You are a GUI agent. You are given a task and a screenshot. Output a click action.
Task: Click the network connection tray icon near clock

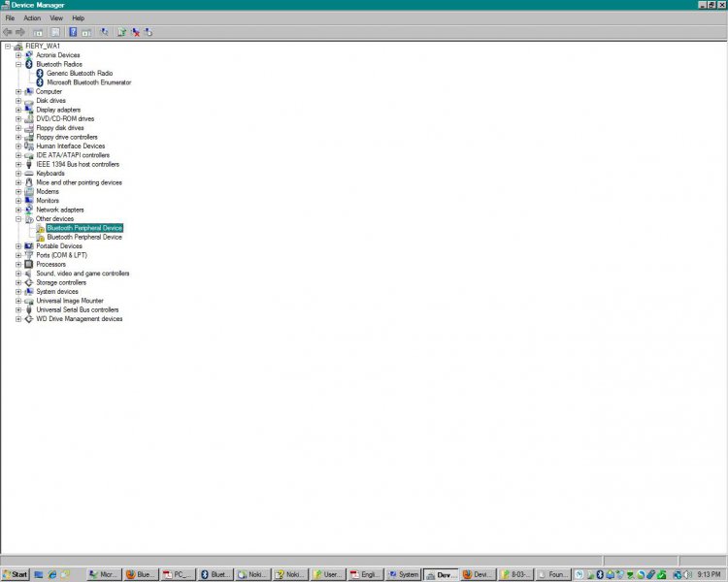point(678,574)
